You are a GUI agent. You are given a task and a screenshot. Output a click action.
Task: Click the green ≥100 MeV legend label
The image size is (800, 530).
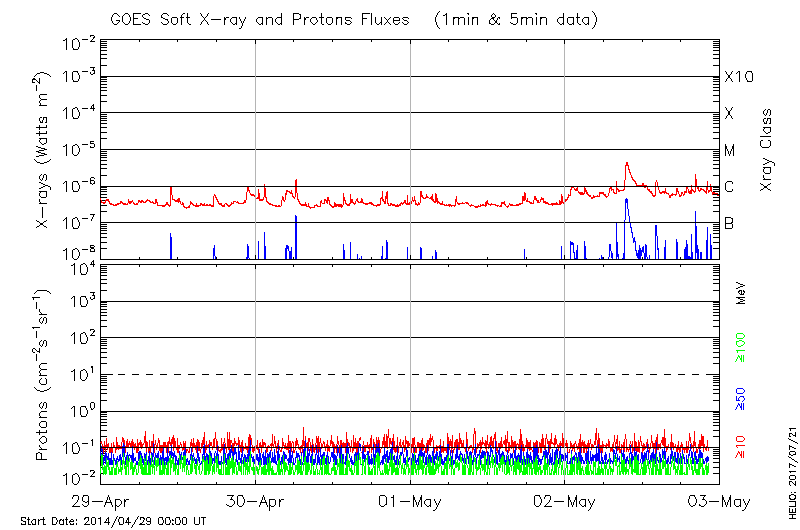pos(742,349)
